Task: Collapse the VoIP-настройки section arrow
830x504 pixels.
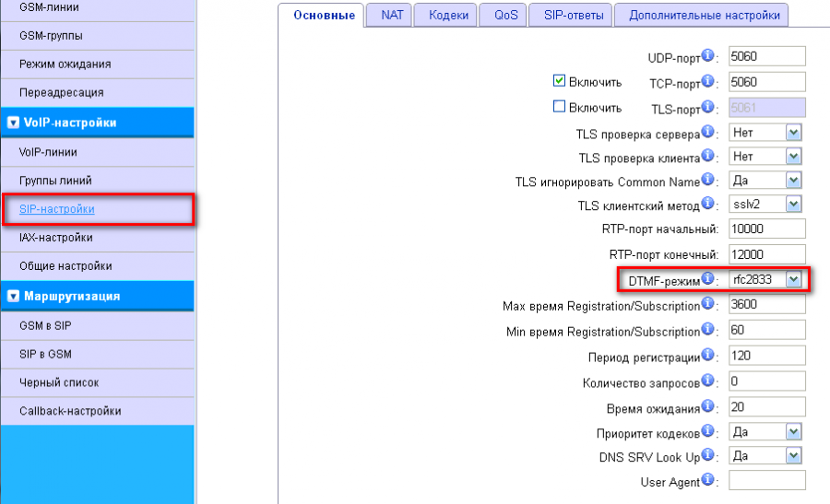Action: 13,123
